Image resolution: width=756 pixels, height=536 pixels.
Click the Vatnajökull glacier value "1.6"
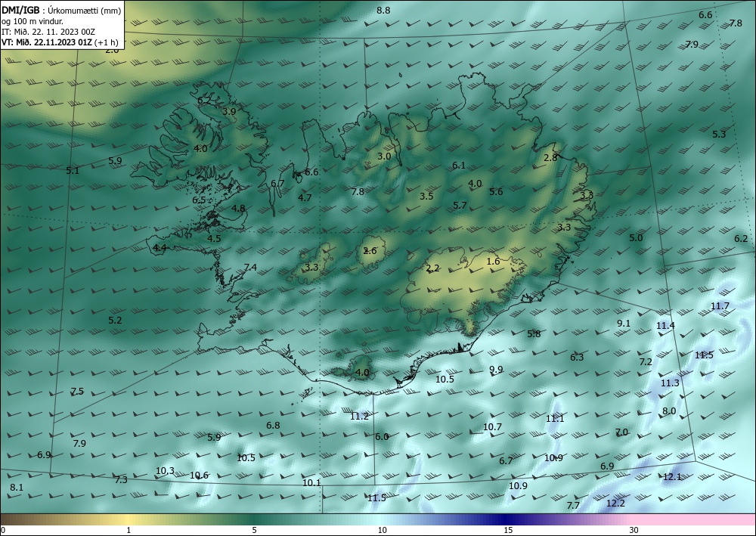coord(493,262)
